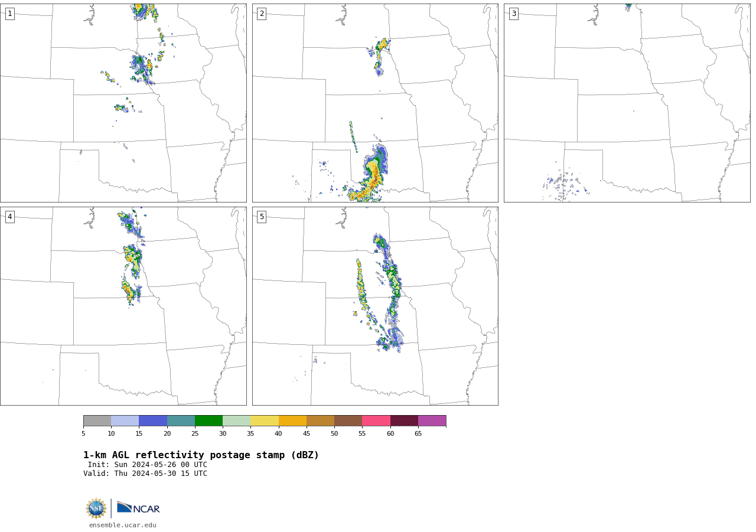The width and height of the screenshot is (756, 532).
Task: Open ensemble member 3 reflectivity panel
Action: point(627,103)
